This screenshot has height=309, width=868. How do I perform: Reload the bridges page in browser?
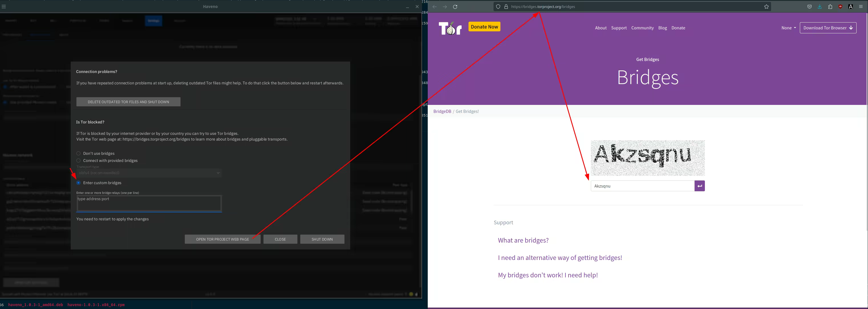pyautogui.click(x=455, y=7)
